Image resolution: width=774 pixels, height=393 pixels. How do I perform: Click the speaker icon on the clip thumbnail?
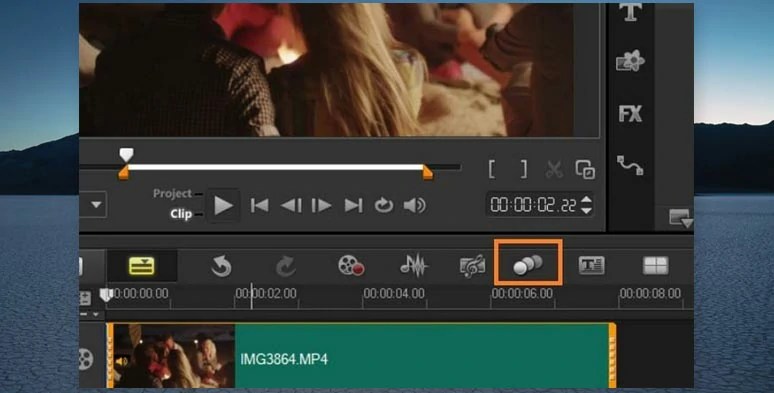coord(121,362)
